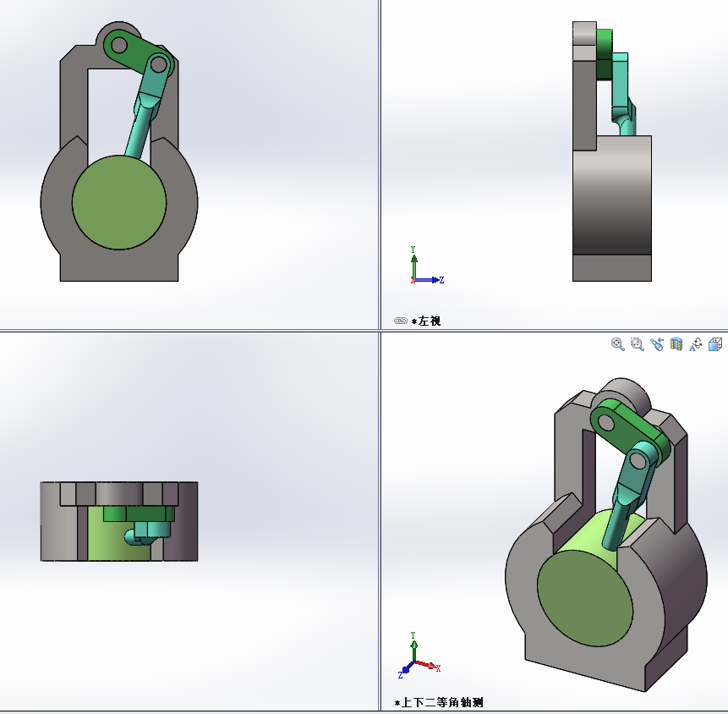728x714 pixels.
Task: Go back to the Previous View
Action: pyautogui.click(x=657, y=344)
